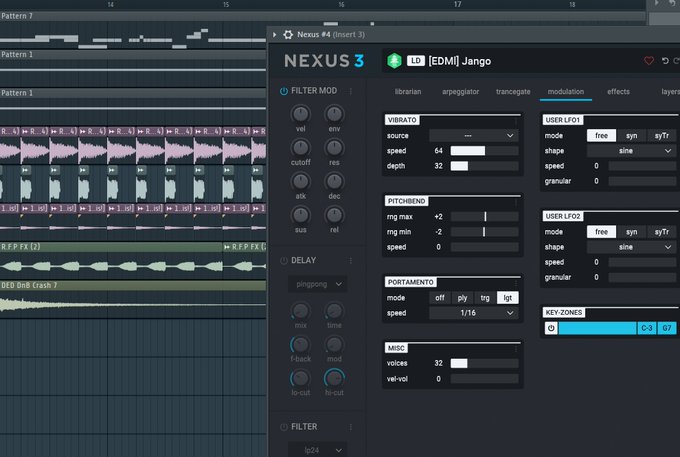Viewport: 680px width, 457px height.
Task: Open the User LFO1 shape dropdown
Action: [631, 151]
